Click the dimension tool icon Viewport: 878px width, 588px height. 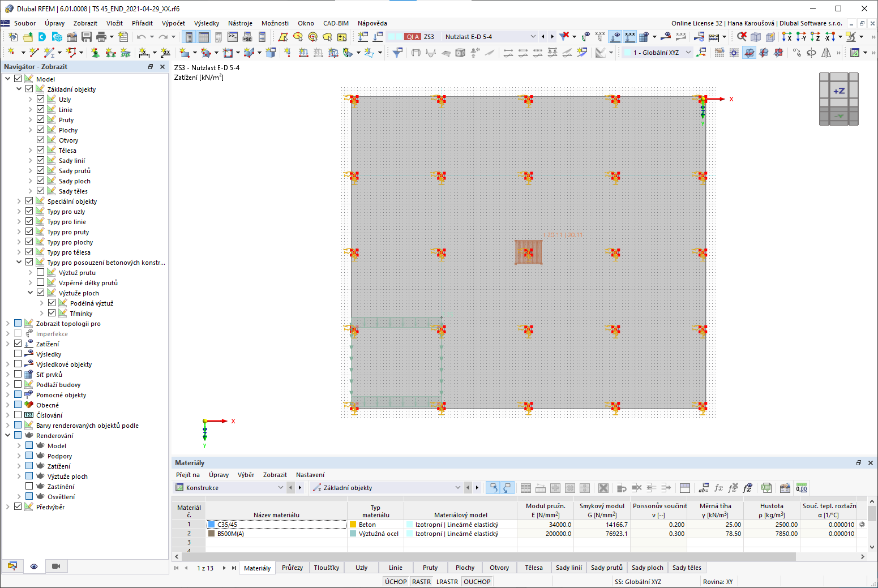point(144,53)
